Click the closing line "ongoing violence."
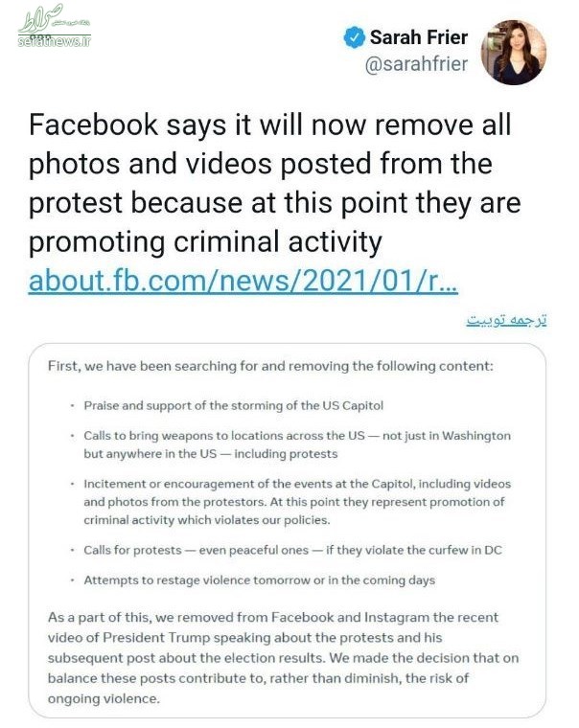579x728 pixels. click(x=104, y=698)
